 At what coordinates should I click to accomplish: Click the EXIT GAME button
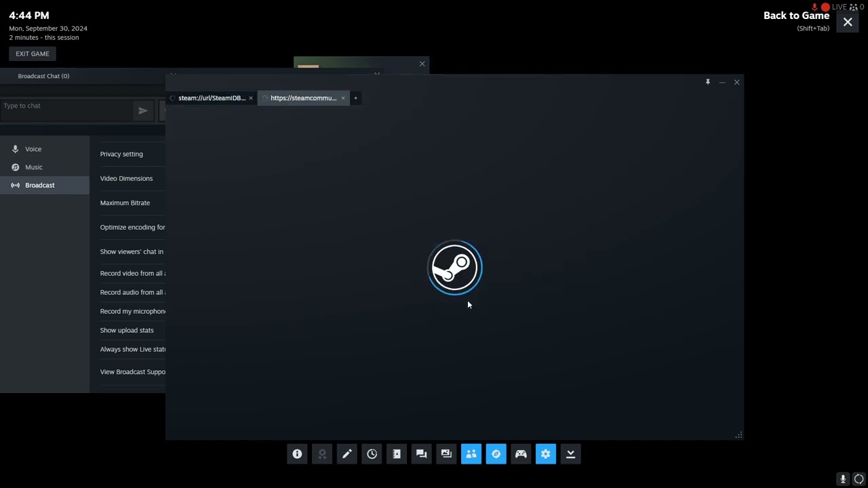pyautogui.click(x=33, y=54)
